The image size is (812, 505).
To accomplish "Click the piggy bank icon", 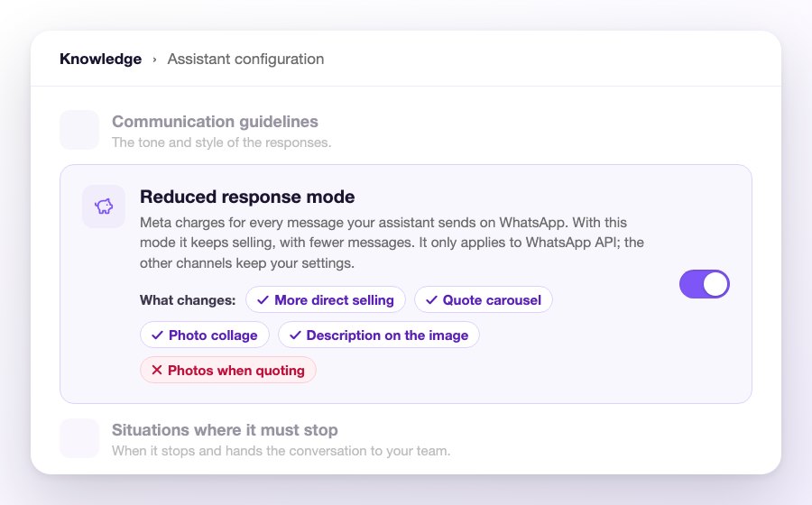I will (x=104, y=207).
